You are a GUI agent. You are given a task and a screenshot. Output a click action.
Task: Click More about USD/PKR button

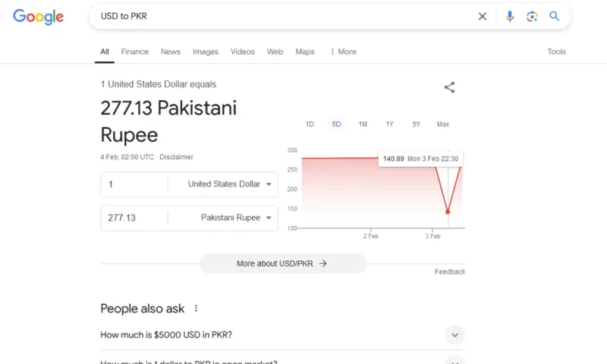coord(282,264)
